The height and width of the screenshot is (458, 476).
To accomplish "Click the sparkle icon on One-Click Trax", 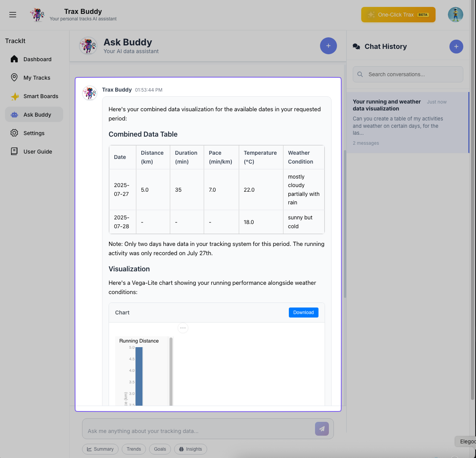I will 371,15.
